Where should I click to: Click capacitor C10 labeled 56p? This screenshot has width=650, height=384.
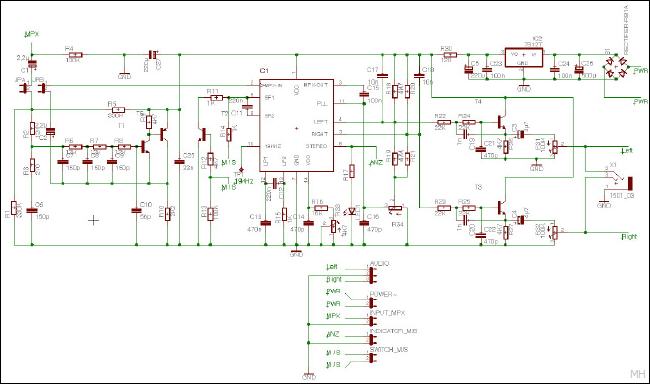pos(136,211)
